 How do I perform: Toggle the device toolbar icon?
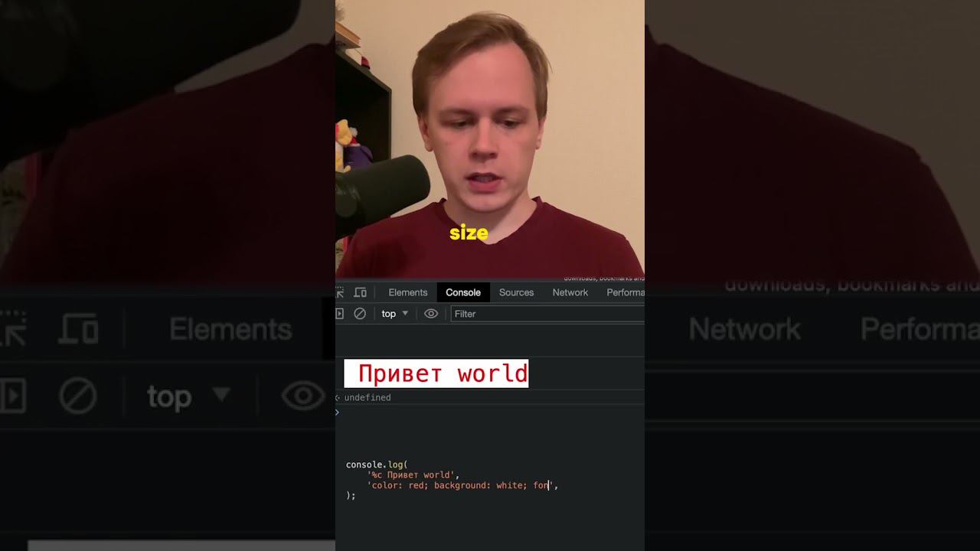(360, 292)
